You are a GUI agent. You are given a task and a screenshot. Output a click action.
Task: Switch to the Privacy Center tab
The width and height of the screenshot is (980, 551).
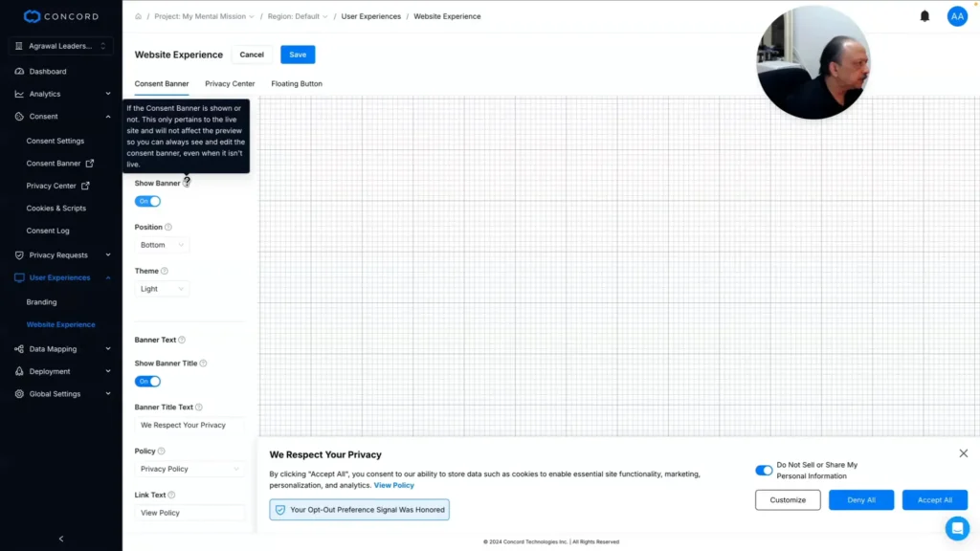[230, 84]
